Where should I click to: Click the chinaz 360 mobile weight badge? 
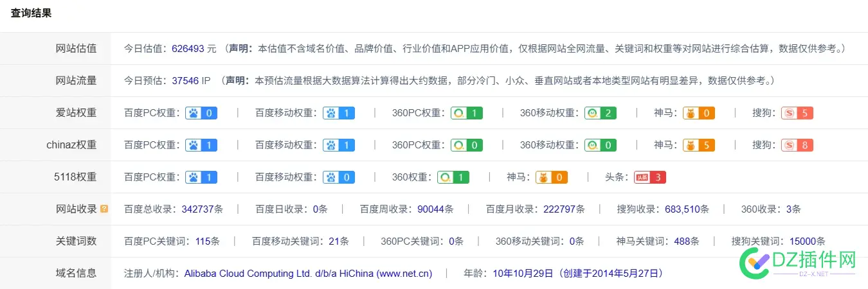pos(601,145)
